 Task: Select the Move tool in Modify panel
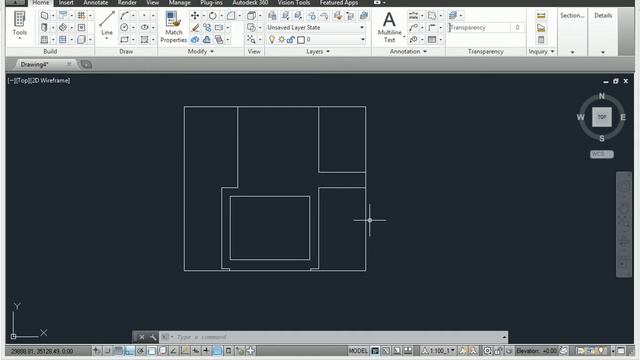click(195, 16)
